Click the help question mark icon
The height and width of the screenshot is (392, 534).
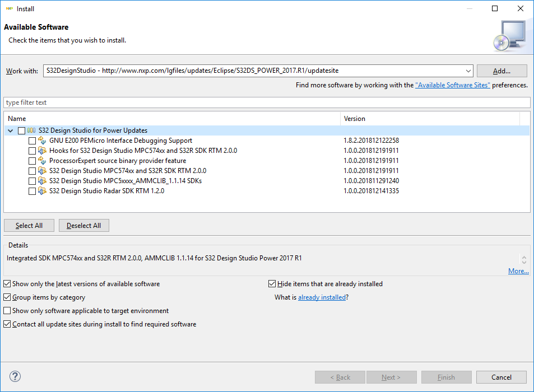coord(15,377)
